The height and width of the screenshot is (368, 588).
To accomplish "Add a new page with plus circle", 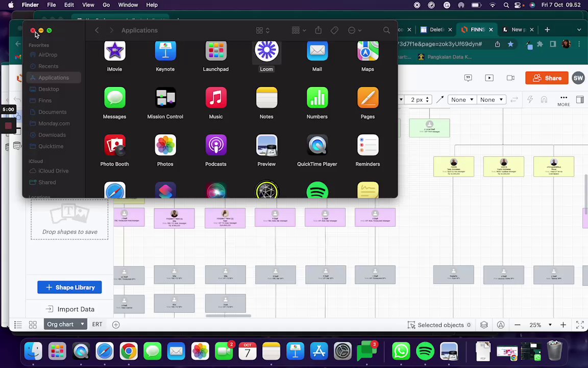I will (x=116, y=325).
